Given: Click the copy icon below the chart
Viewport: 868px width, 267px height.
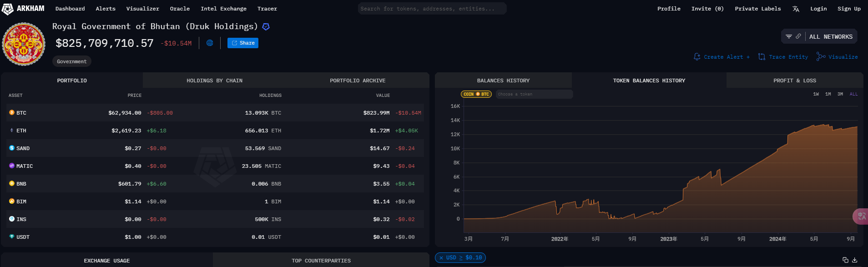Looking at the screenshot, I should tap(845, 260).
